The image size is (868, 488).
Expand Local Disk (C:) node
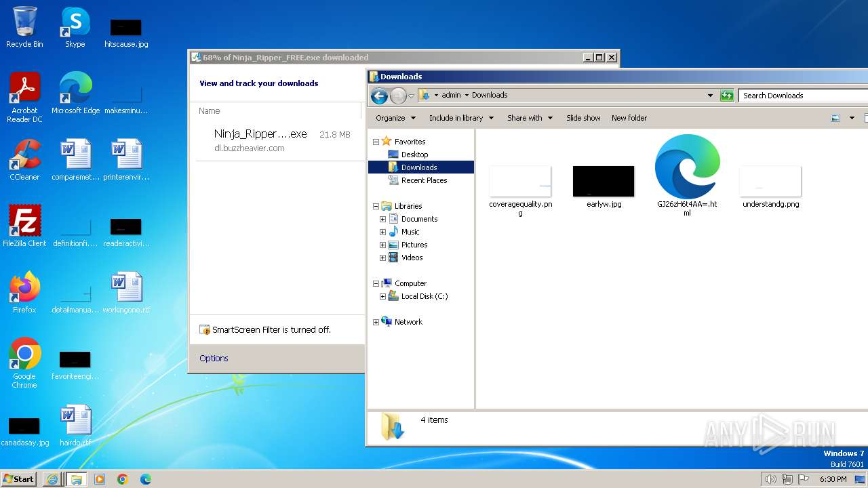point(382,296)
